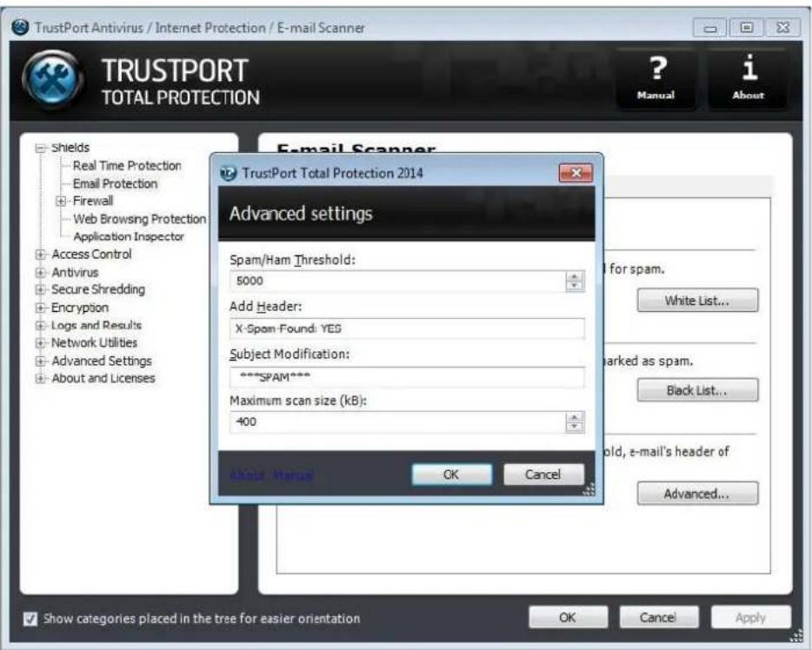The width and height of the screenshot is (812, 650).
Task: Click the Maximum scan size field
Action: [397, 422]
